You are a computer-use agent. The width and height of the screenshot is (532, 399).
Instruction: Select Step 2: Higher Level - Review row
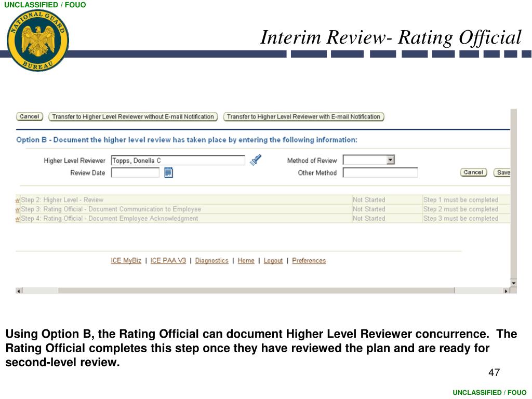pyautogui.click(x=263, y=200)
